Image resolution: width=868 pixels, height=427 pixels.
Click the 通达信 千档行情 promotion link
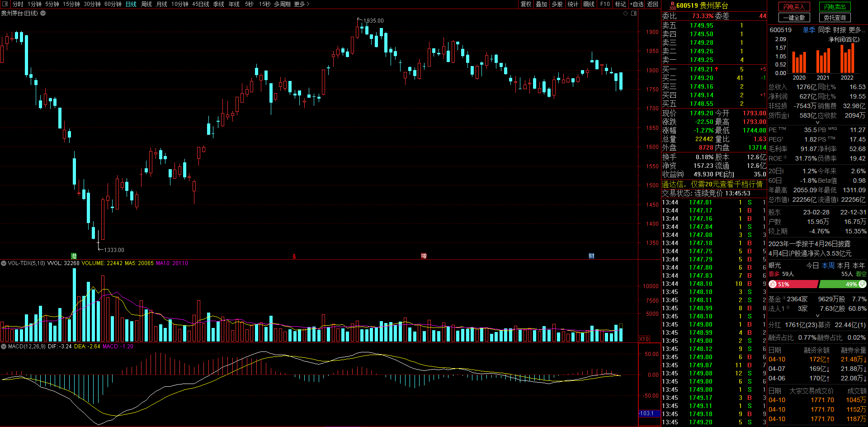click(x=712, y=184)
